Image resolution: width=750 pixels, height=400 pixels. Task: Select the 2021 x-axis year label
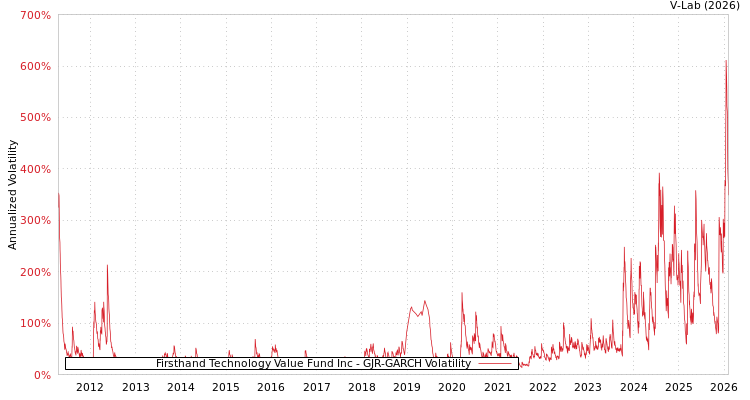(497, 387)
